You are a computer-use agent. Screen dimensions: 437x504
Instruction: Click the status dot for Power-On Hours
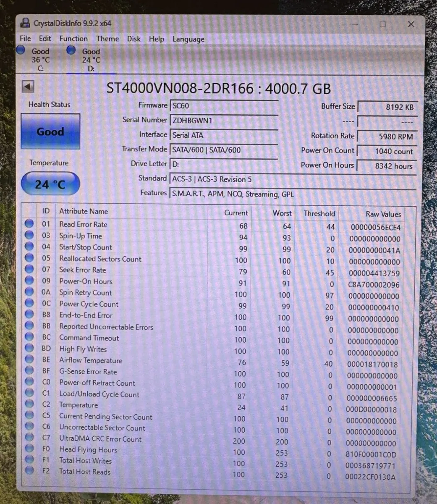(29, 280)
